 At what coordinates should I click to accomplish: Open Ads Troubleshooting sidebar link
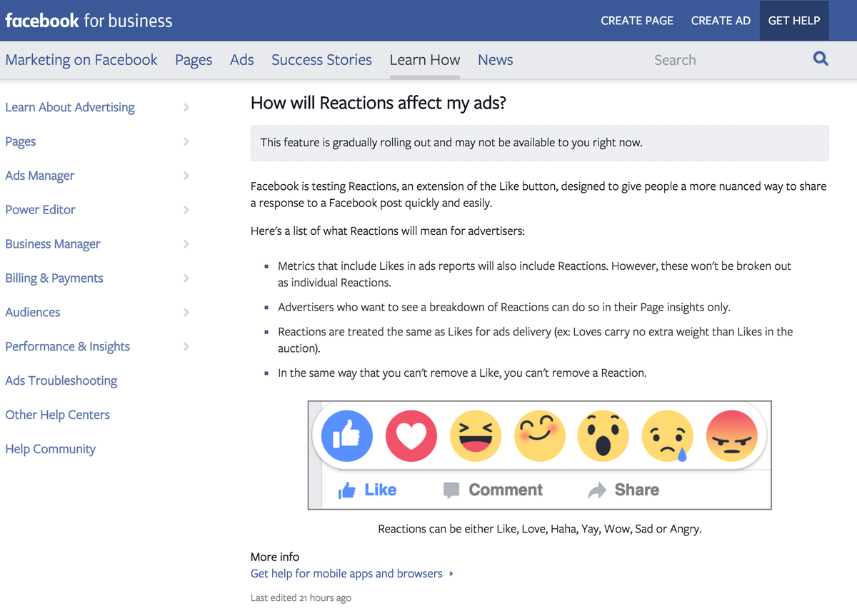pyautogui.click(x=61, y=380)
